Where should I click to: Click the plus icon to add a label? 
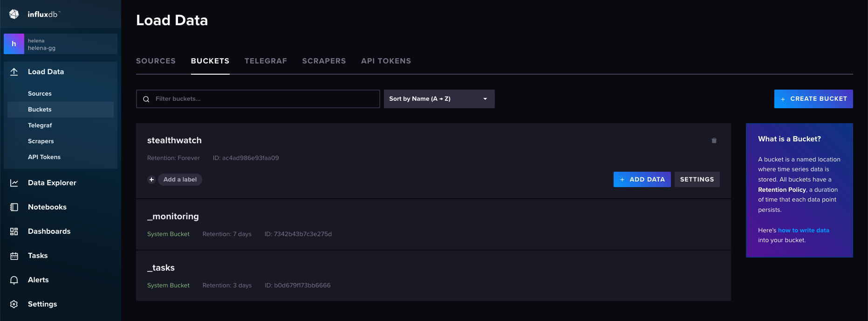(x=151, y=180)
